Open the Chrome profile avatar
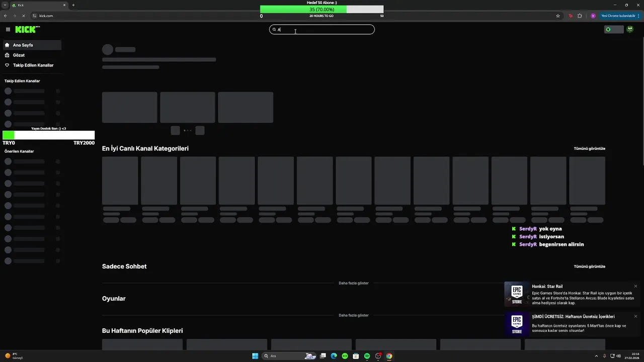This screenshot has width=644, height=362. pyautogui.click(x=593, y=16)
